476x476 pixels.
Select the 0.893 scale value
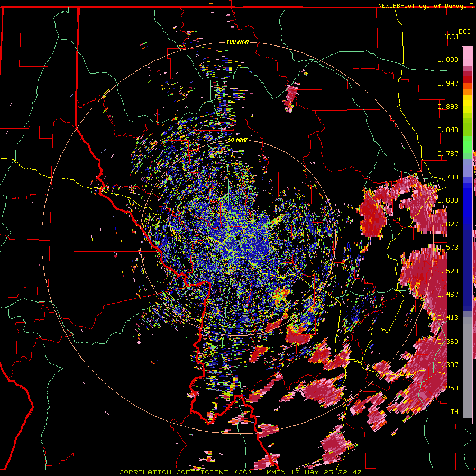[x=448, y=106]
